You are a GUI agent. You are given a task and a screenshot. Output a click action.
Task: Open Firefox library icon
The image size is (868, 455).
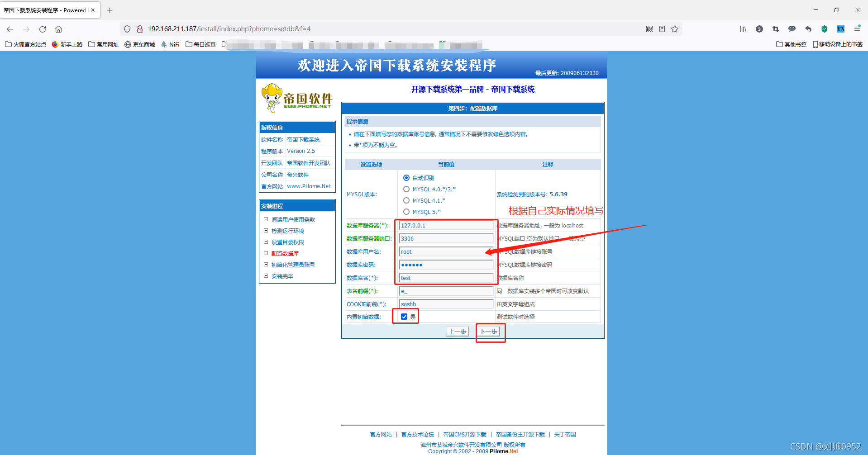point(743,29)
